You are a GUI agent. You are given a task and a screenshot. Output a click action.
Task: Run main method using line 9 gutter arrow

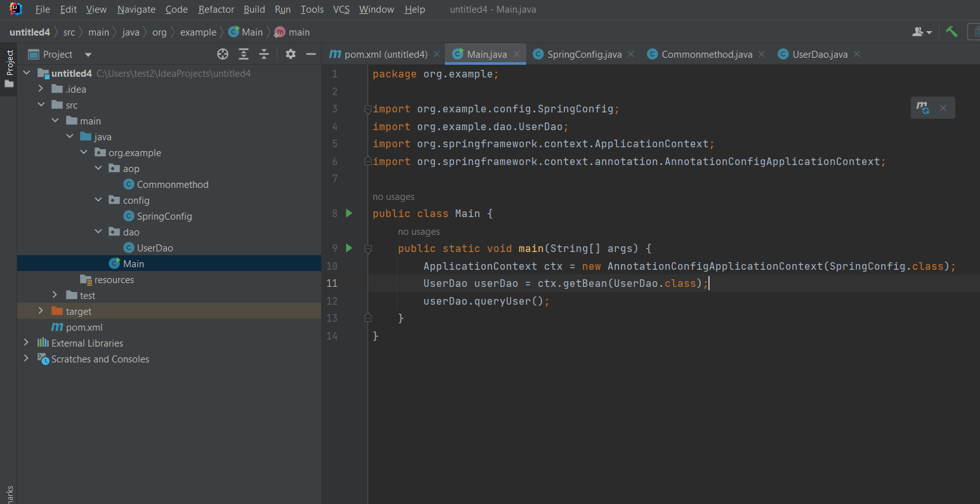(x=348, y=248)
